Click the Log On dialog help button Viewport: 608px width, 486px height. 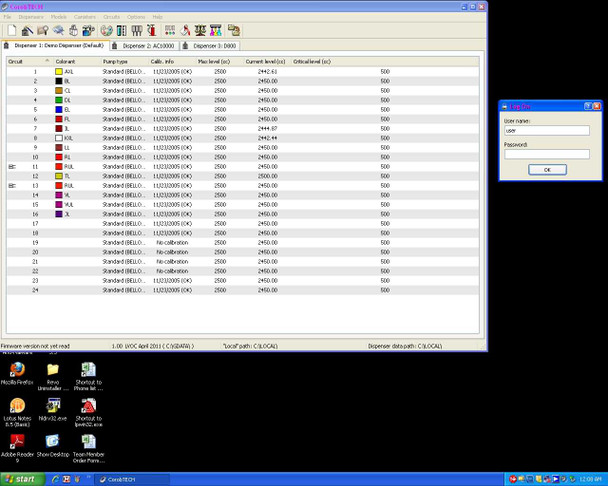point(588,106)
